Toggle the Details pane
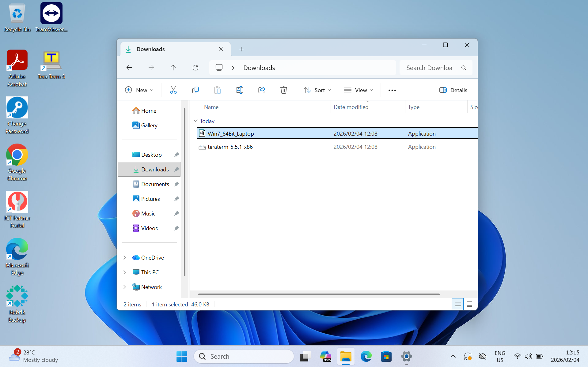Screen dimensions: 588x367 [453, 90]
